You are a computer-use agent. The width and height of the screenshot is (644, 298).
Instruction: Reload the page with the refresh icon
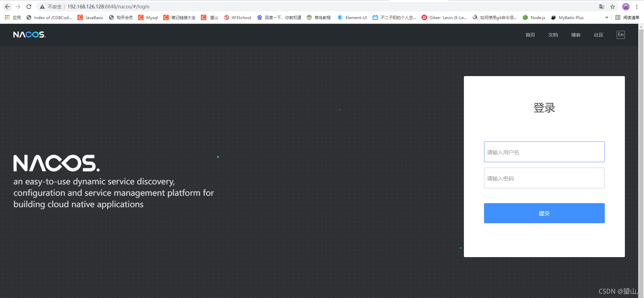(x=29, y=7)
